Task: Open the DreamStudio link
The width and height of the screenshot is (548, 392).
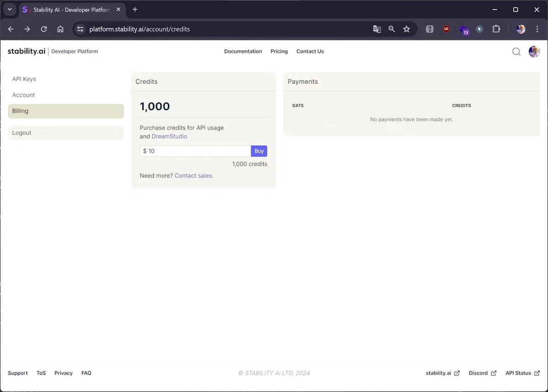Action: pyautogui.click(x=169, y=136)
